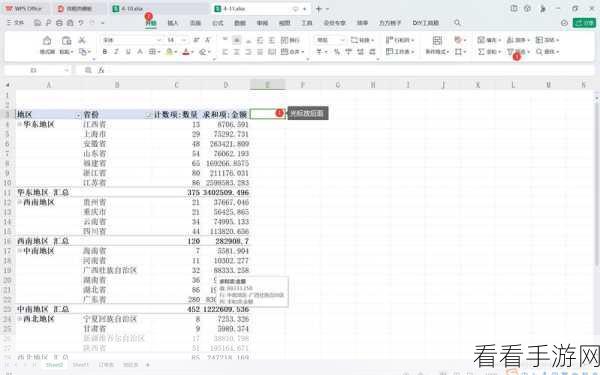The width and height of the screenshot is (600, 375).
Task: Select the Format Painter tool
Action: click(47, 45)
